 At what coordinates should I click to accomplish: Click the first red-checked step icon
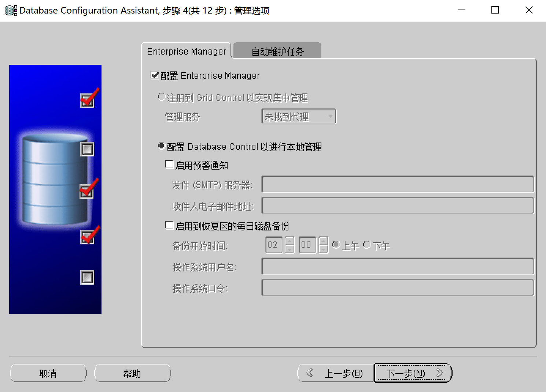pos(88,100)
